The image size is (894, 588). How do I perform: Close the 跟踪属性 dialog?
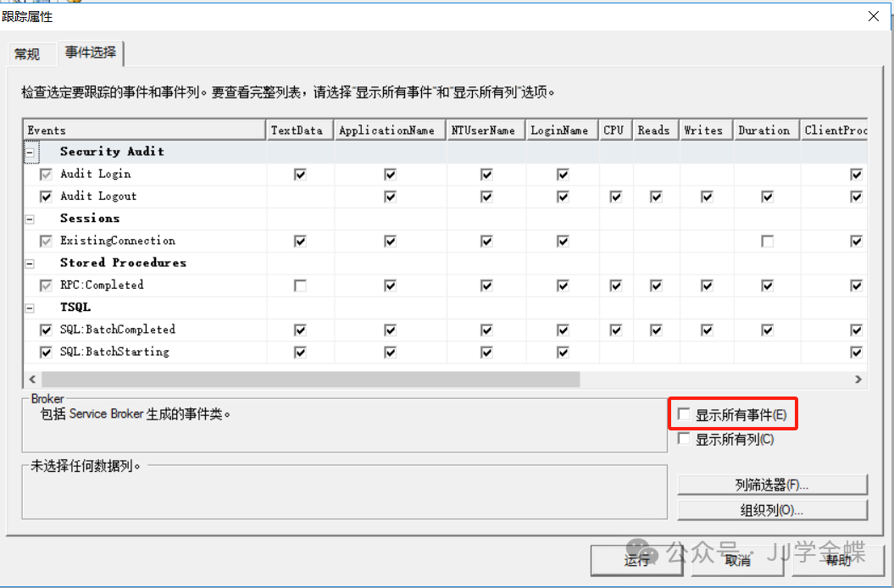pyautogui.click(x=874, y=17)
